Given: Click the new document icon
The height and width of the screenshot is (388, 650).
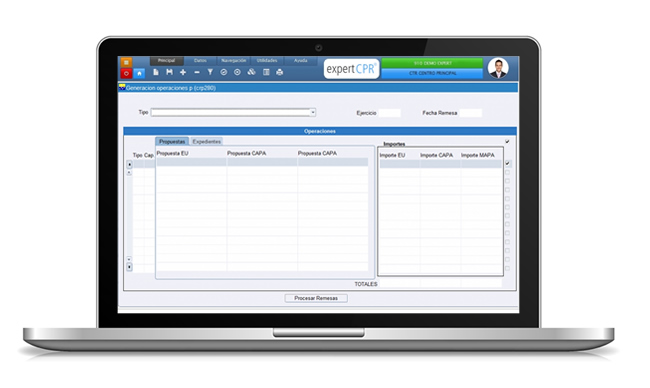Looking at the screenshot, I should point(156,72).
